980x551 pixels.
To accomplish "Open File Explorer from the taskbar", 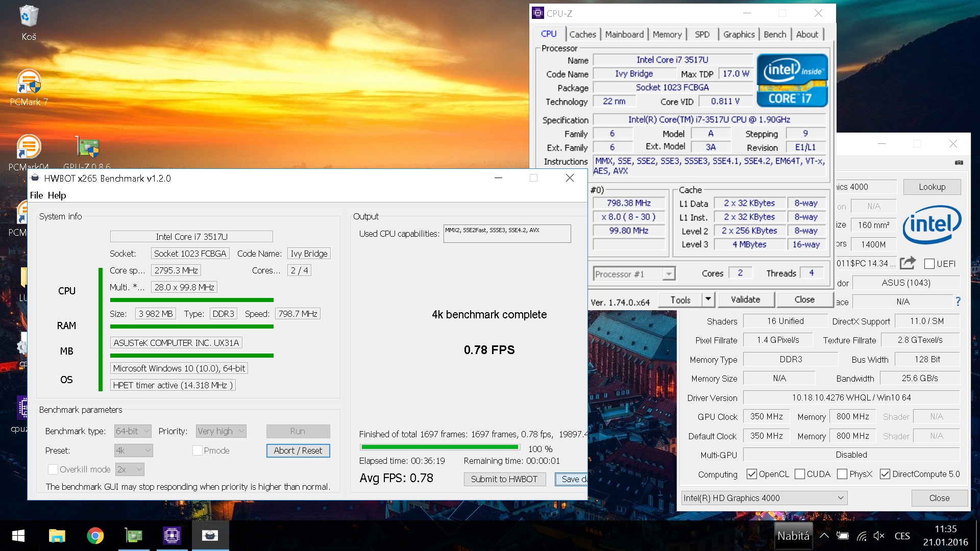I will coord(57,536).
